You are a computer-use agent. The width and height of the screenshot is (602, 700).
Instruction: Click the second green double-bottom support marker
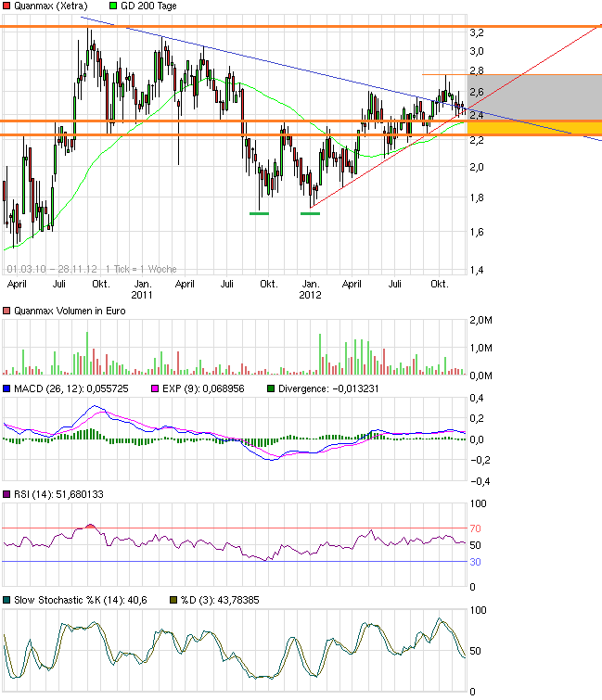[310, 213]
